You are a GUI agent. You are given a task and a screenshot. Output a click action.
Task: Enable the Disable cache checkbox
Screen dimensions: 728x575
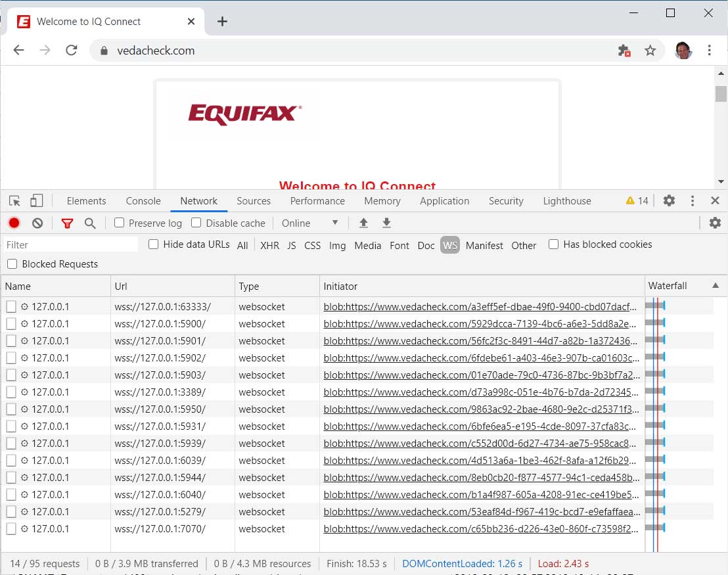196,223
